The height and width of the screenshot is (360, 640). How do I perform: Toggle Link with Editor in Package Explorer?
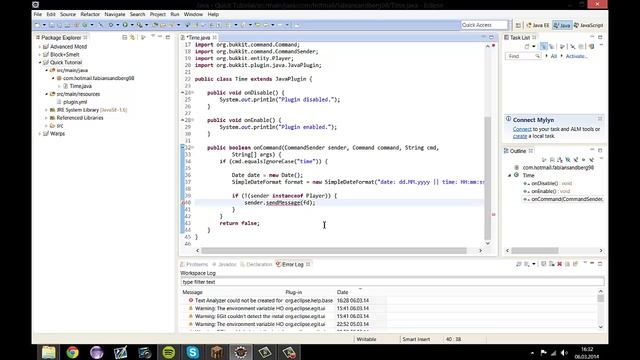132,38
